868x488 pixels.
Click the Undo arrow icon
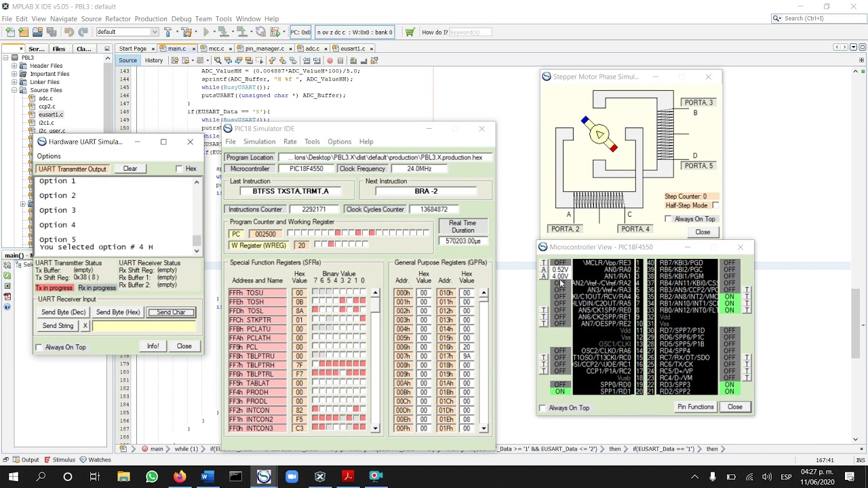(x=68, y=32)
